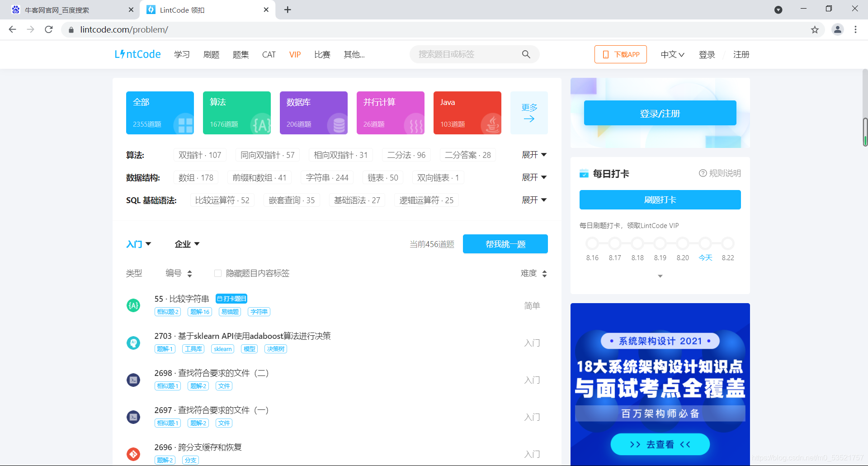Click the terminal icon beside problem 2697
The image size is (868, 466).
133,417
